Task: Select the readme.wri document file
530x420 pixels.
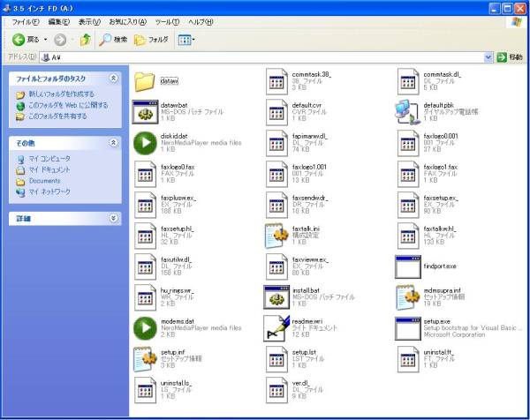Action: pyautogui.click(x=276, y=327)
